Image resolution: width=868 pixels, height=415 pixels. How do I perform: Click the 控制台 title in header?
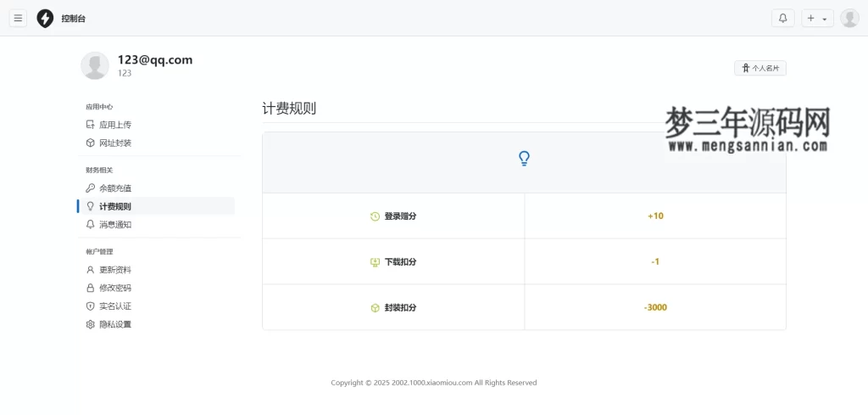pyautogui.click(x=74, y=19)
